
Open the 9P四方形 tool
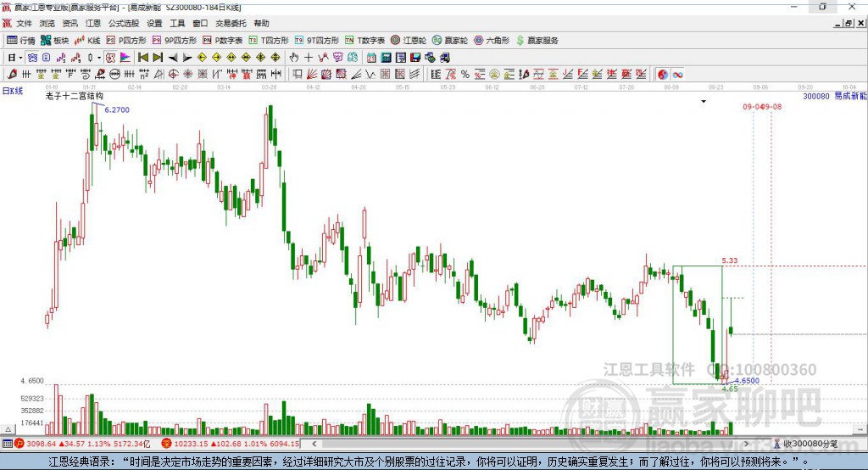(175, 41)
